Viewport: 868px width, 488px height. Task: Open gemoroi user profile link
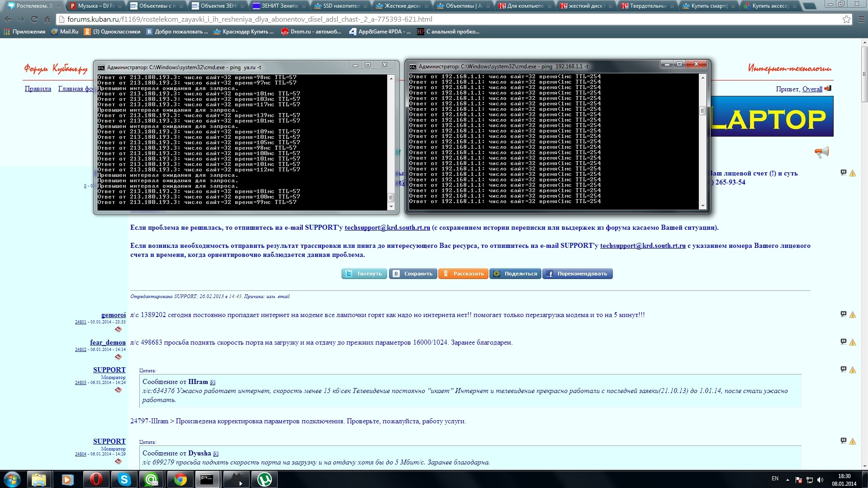coord(113,315)
